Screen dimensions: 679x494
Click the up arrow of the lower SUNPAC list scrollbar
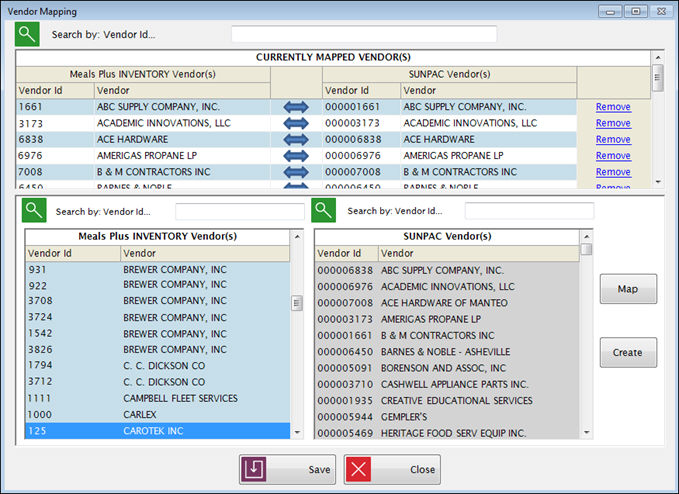586,236
